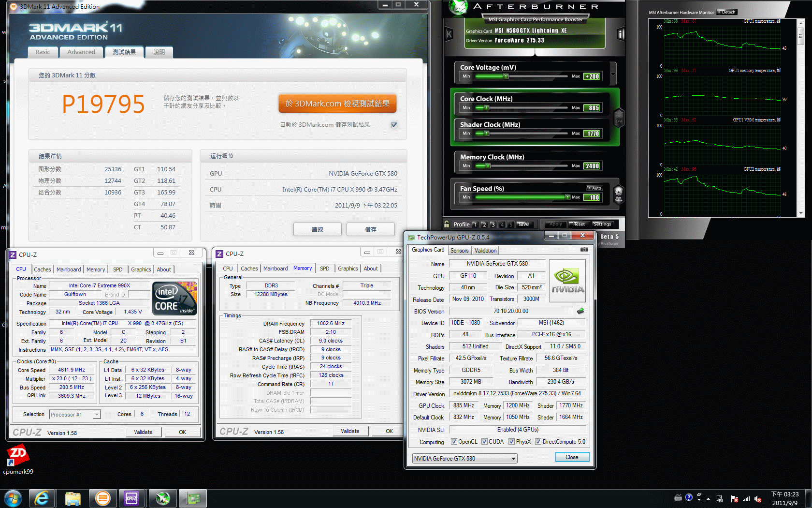Open SPD tab in the Memory CPU-Z window

click(x=325, y=269)
